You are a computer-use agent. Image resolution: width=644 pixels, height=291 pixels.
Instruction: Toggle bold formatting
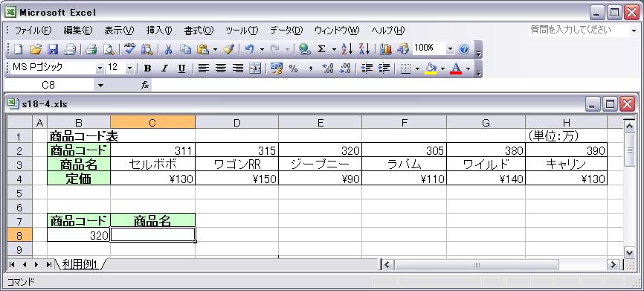pos(147,68)
